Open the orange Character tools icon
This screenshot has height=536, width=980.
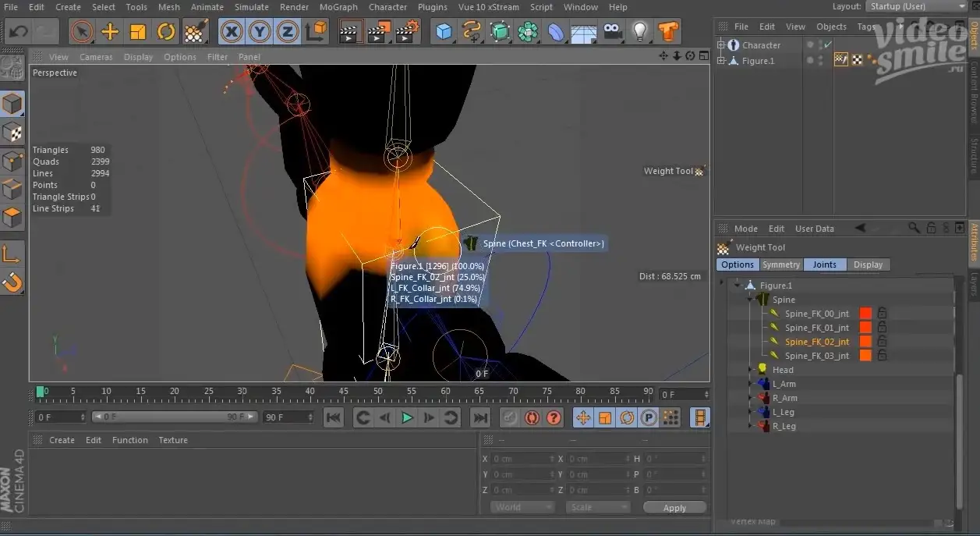pyautogui.click(x=668, y=31)
